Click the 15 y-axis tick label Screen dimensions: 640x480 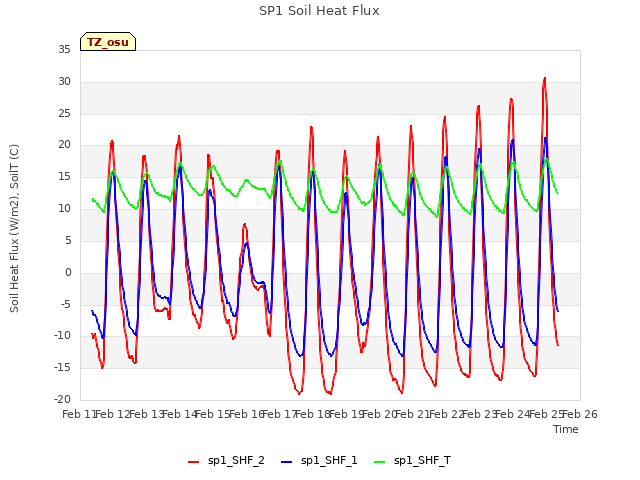64,177
